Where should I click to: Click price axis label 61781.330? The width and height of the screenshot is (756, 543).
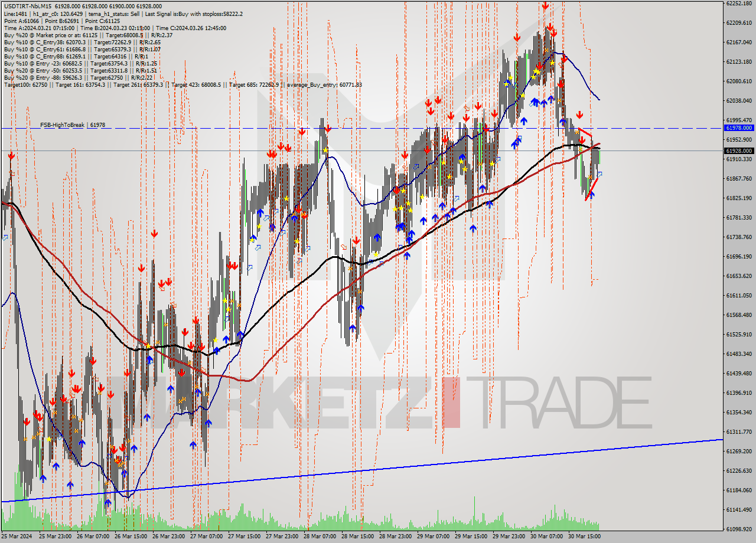click(x=739, y=217)
